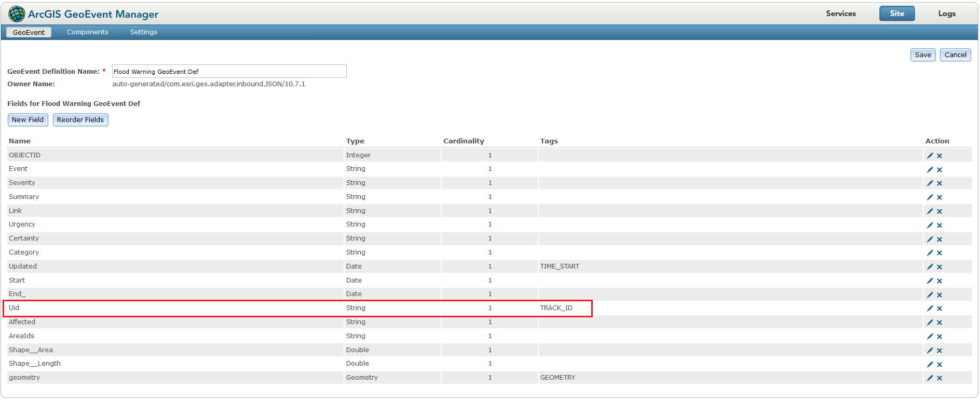Add a New Field

coord(28,120)
